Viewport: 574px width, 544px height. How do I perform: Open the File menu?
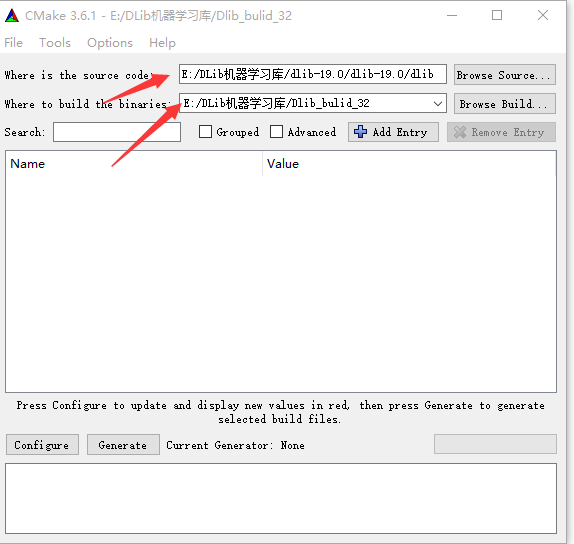(14, 43)
